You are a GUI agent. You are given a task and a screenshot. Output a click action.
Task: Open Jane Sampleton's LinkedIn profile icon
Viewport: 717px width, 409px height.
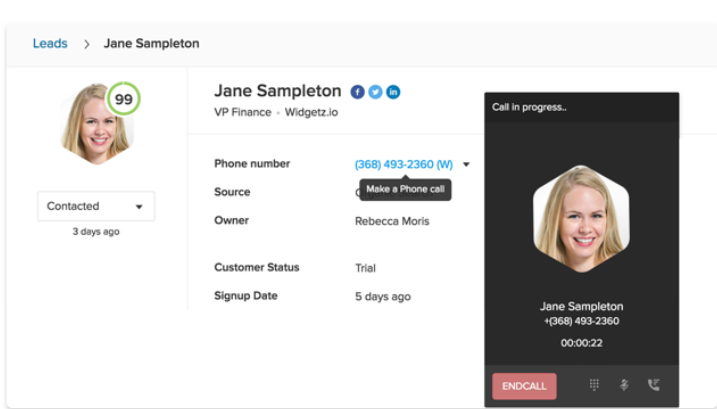(393, 92)
